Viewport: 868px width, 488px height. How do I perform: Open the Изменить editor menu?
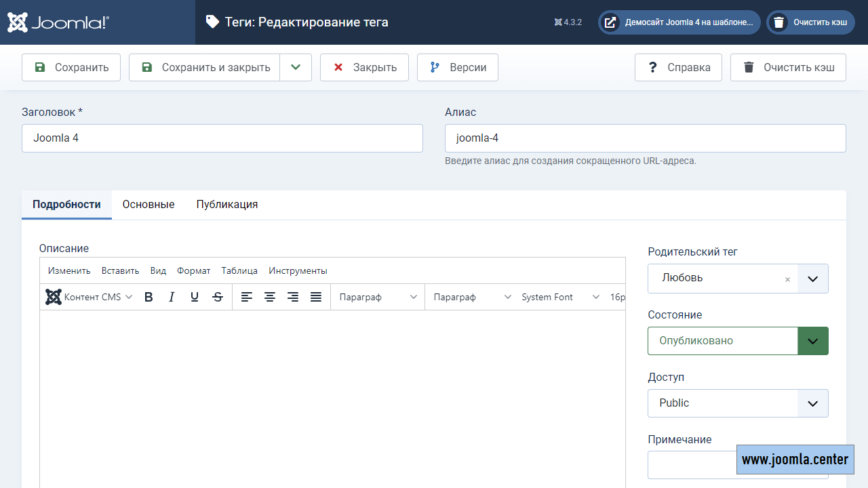(x=69, y=270)
